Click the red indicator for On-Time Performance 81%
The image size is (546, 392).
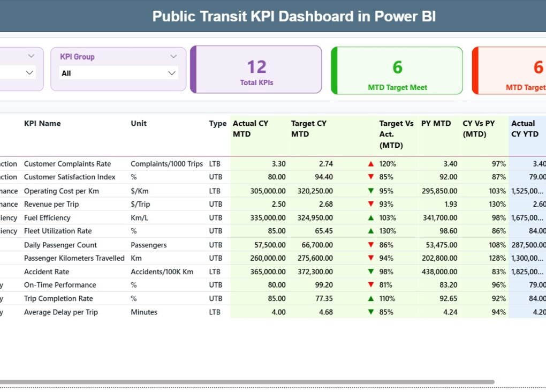pos(370,285)
